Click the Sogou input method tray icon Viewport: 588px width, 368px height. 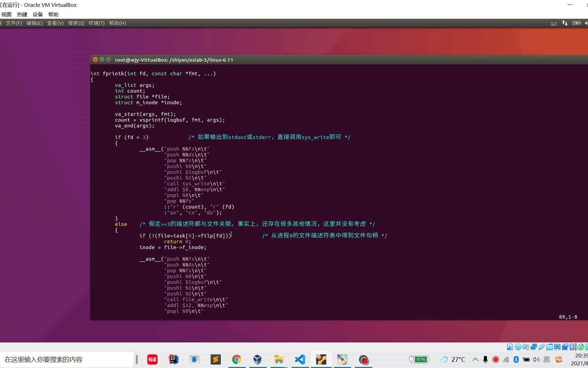pos(559,359)
